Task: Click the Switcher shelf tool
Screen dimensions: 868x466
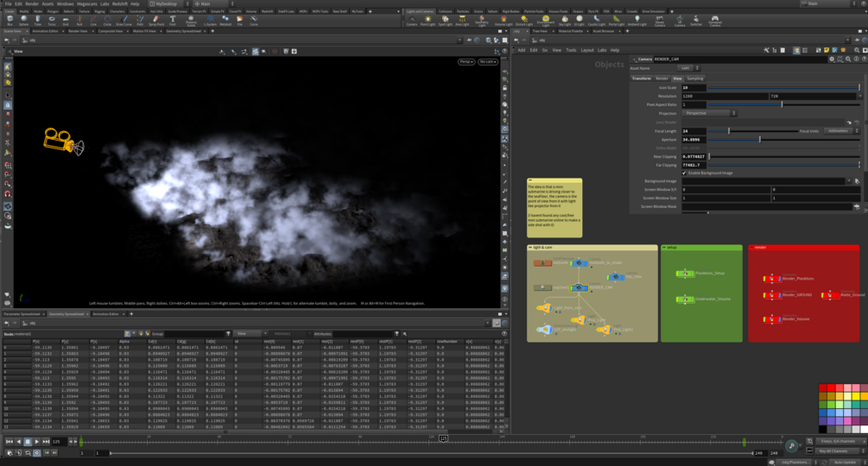Action: [696, 21]
